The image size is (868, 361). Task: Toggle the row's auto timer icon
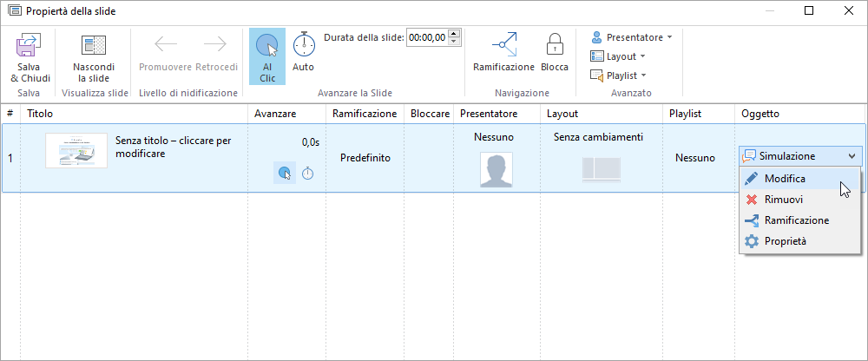coord(308,174)
